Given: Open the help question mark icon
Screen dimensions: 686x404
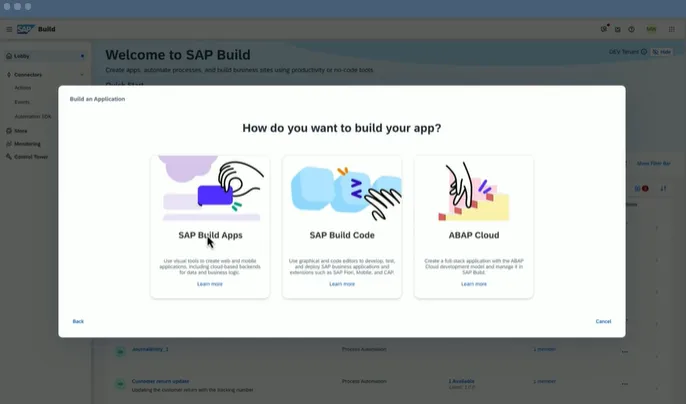Looking at the screenshot, I should point(631,30).
